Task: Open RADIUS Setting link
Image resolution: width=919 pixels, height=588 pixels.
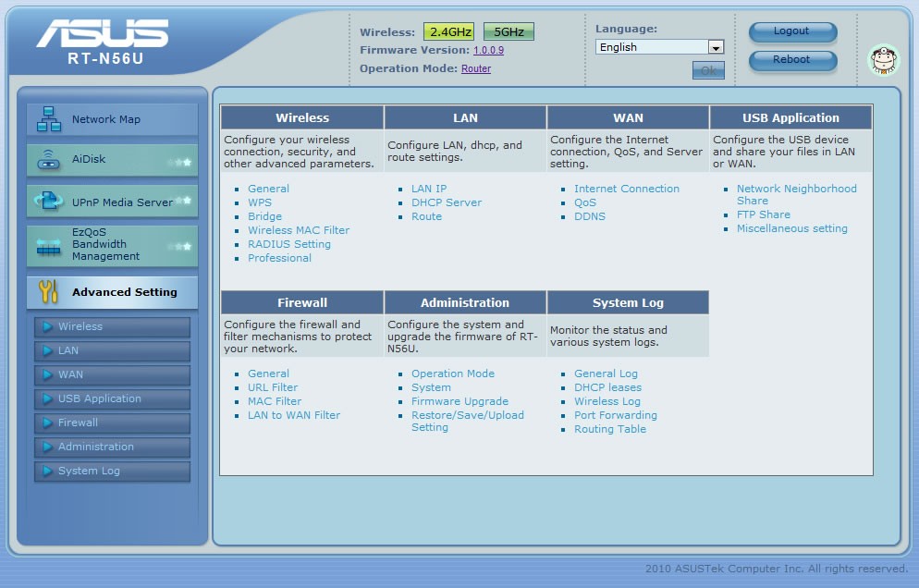Action: click(289, 244)
